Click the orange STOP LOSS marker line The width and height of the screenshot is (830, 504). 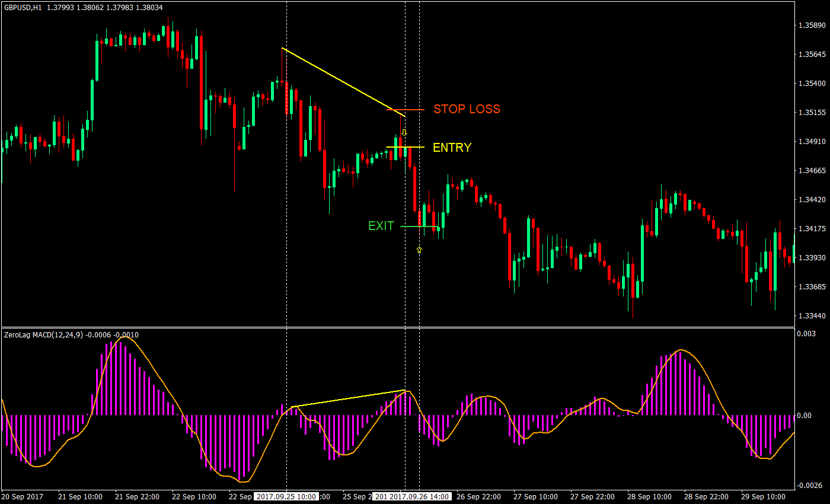click(415, 109)
